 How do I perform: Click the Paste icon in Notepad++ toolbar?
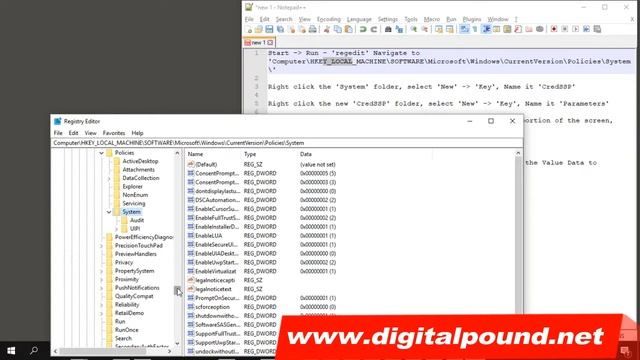click(349, 29)
